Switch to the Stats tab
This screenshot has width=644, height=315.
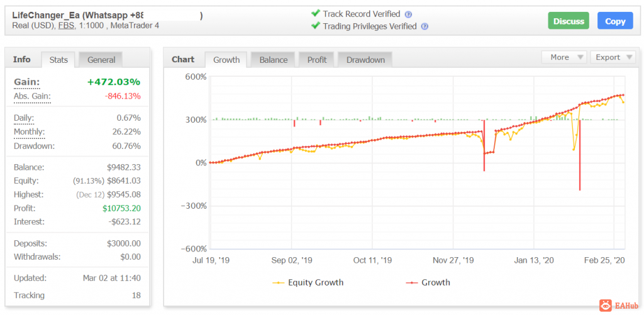[x=58, y=60]
